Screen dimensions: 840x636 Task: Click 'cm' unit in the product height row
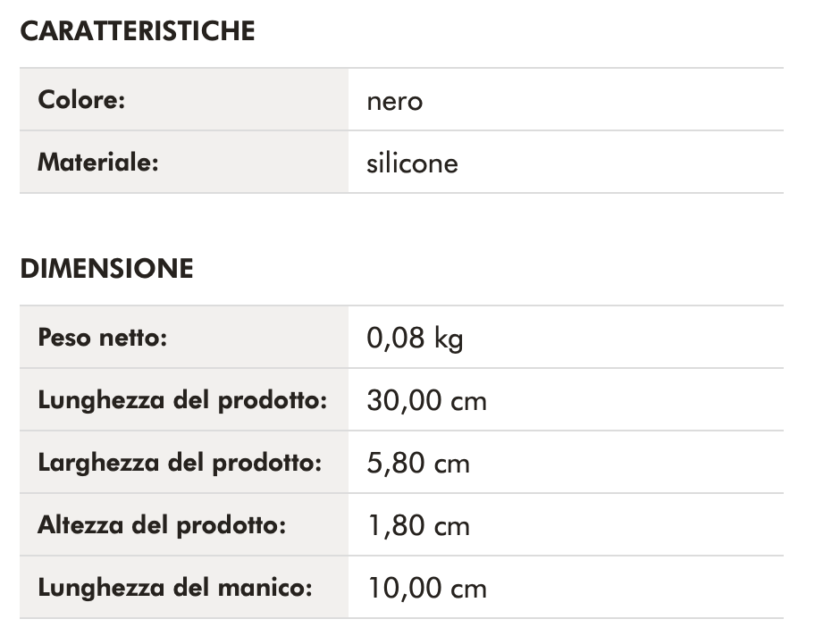click(451, 527)
